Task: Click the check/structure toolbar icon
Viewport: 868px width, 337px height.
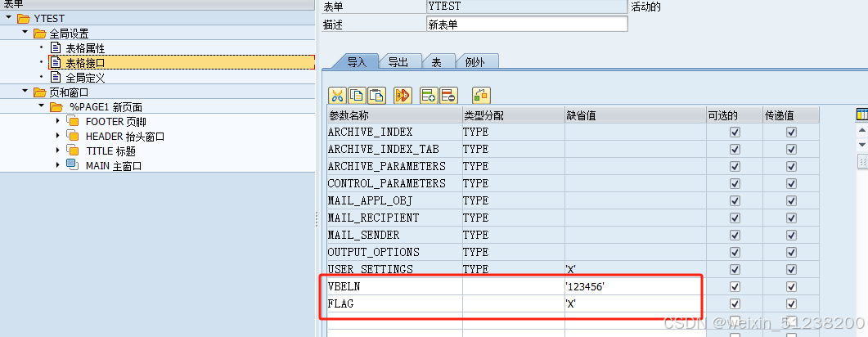Action: (481, 95)
